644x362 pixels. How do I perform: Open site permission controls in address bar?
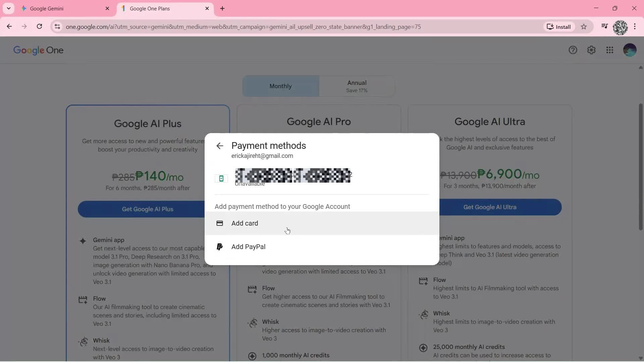tap(57, 27)
